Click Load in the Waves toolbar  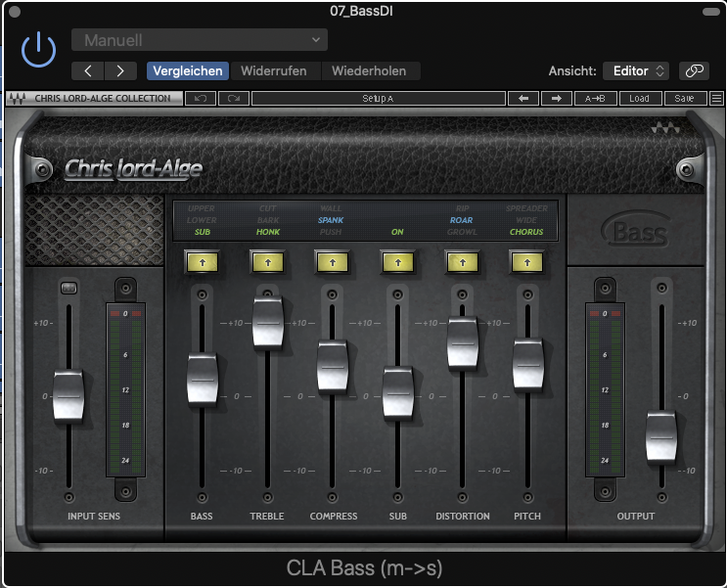639,99
